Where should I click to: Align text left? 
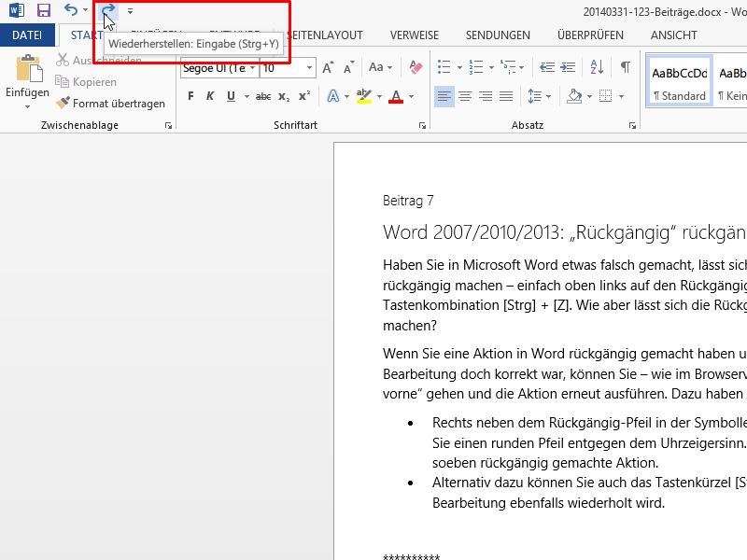444,97
